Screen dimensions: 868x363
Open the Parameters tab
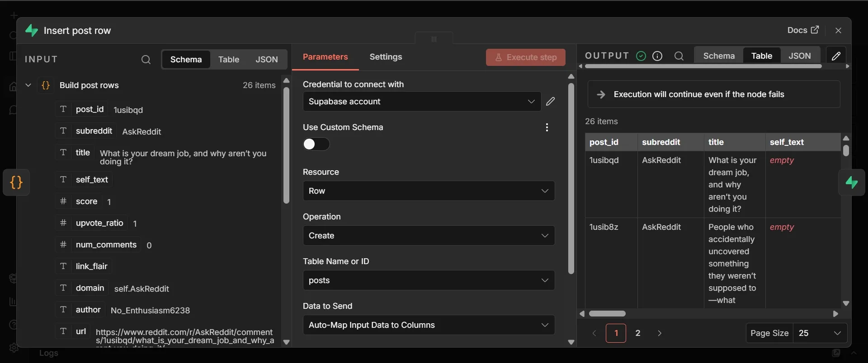coord(325,57)
